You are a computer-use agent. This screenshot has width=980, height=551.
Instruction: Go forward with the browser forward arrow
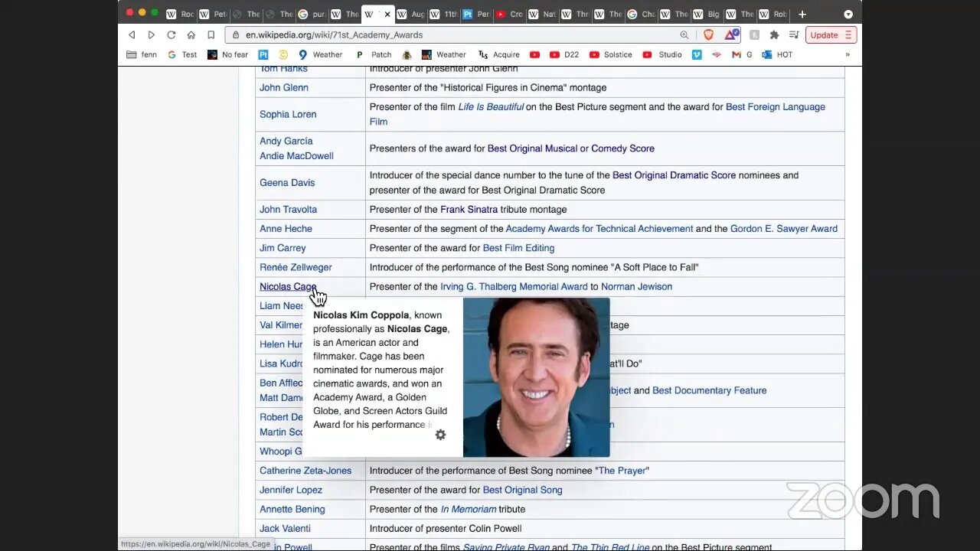151,34
